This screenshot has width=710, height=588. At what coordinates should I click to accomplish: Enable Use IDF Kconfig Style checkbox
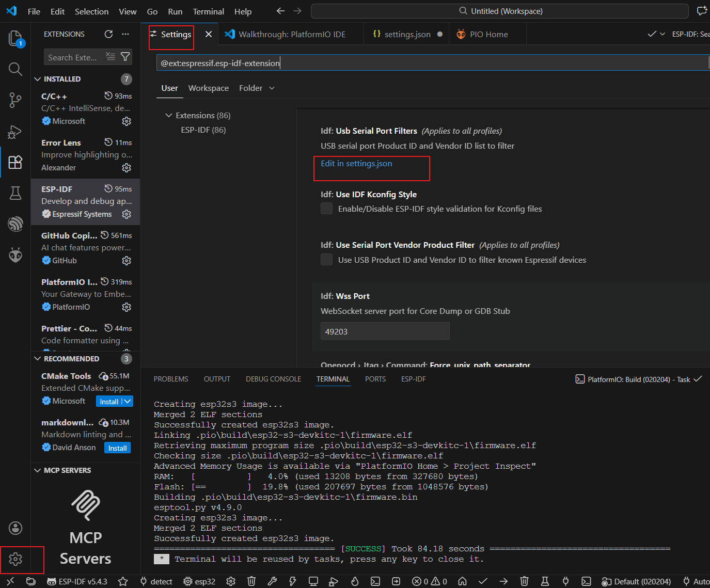[326, 209]
